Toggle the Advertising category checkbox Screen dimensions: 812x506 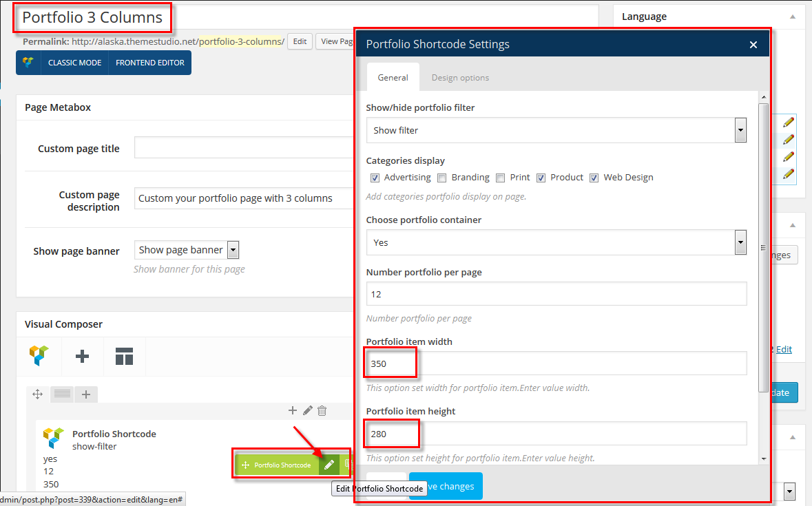click(375, 178)
